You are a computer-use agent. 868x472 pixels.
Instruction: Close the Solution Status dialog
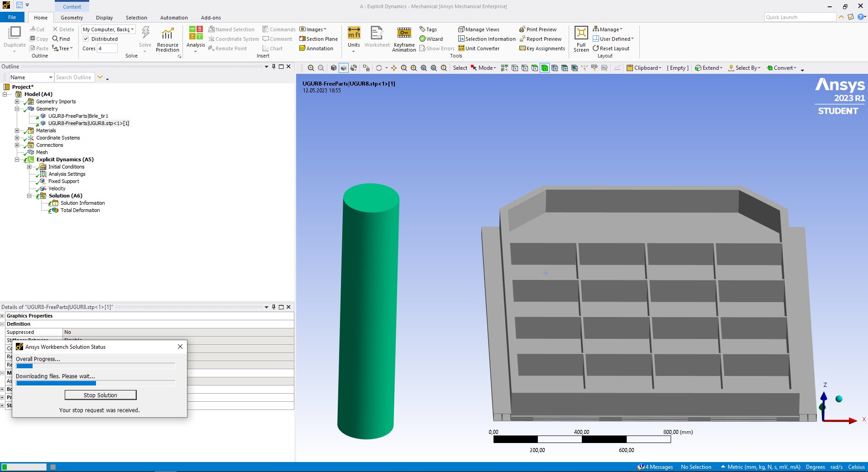[x=180, y=347]
